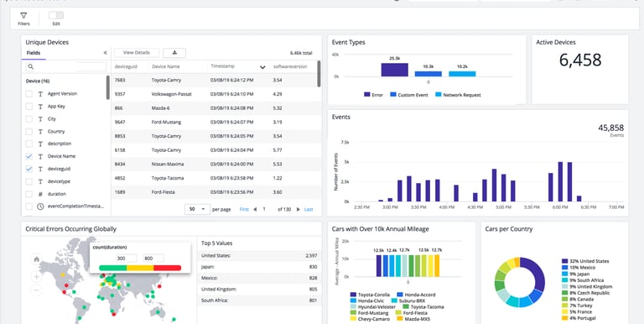Sort by the softwareversion column header
Image resolution: width=644 pixels, height=324 pixels.
(x=290, y=66)
